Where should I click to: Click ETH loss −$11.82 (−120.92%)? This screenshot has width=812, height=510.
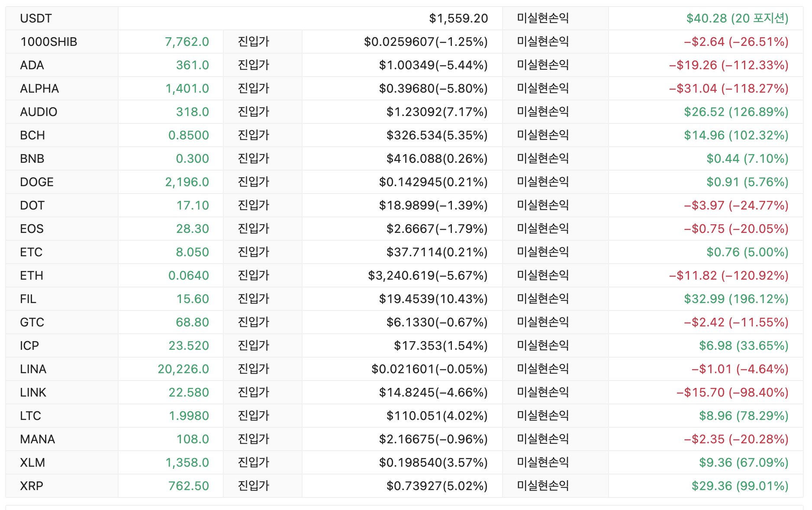pos(728,275)
